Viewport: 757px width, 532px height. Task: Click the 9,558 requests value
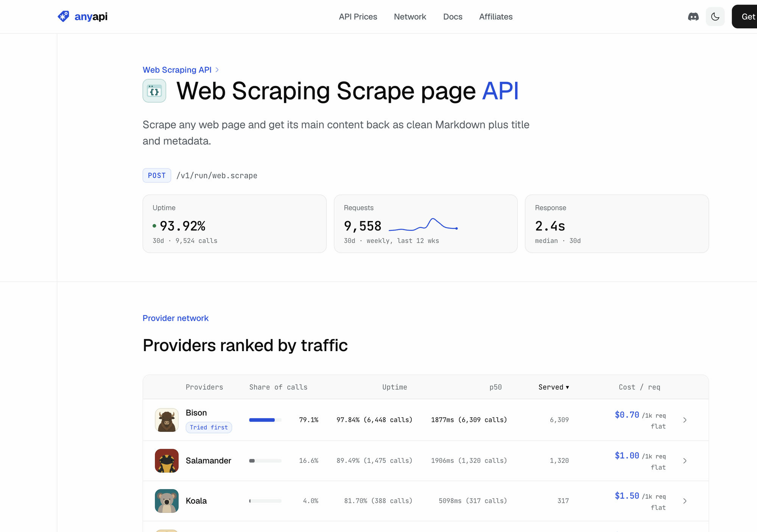[x=362, y=226]
